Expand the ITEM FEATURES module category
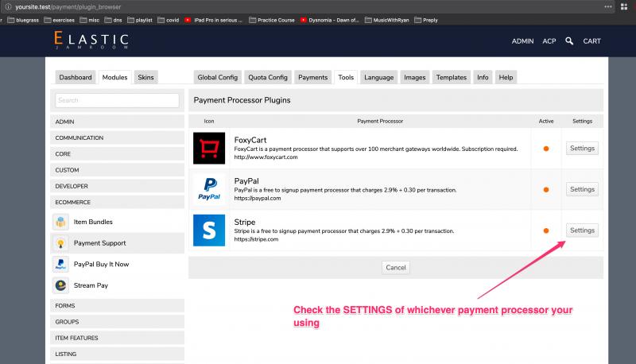636x364 pixels. pyautogui.click(x=118, y=338)
